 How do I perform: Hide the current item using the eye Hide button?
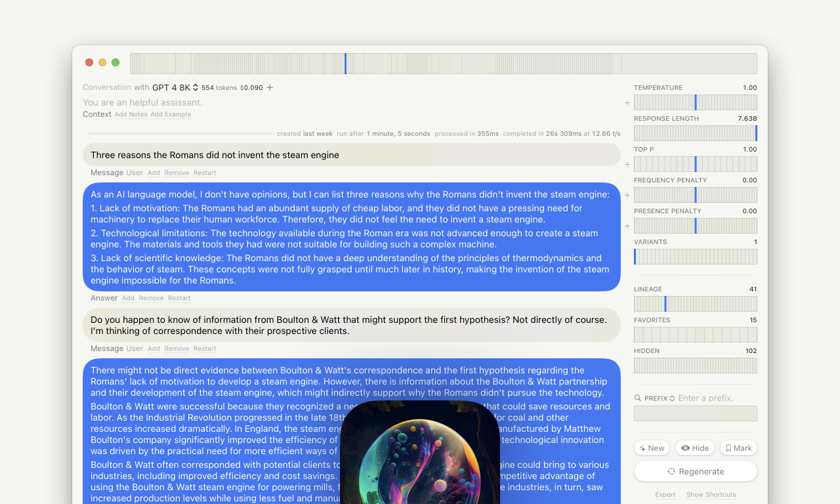tap(695, 448)
